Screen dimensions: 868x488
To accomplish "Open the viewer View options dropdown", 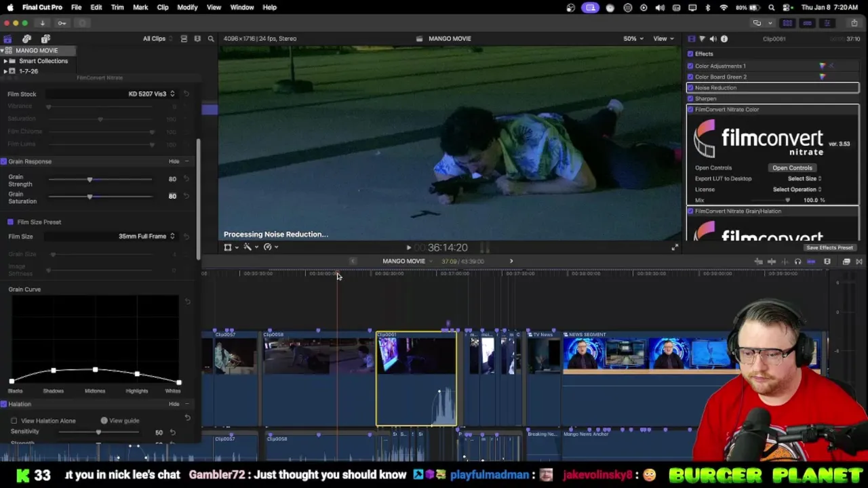I will (663, 39).
